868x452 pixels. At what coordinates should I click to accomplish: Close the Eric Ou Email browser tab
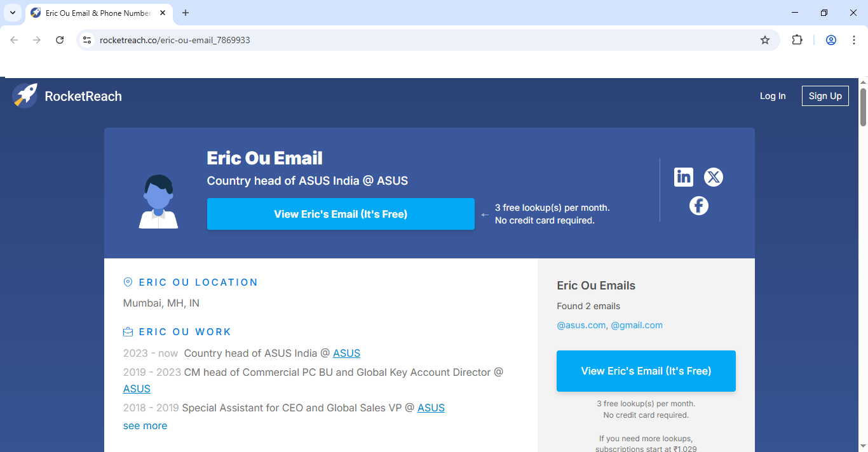(x=163, y=13)
